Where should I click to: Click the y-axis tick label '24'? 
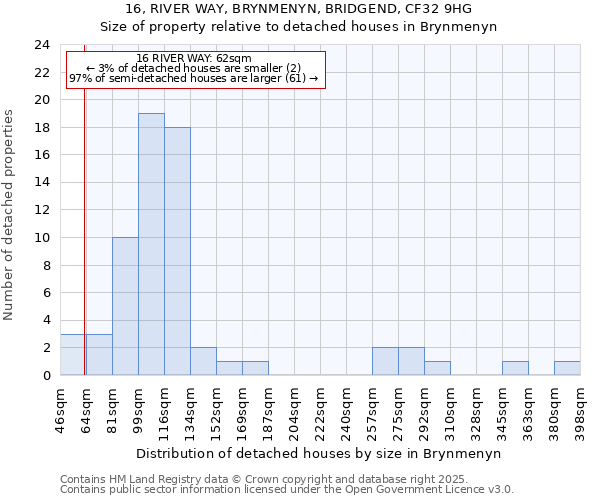42,45
